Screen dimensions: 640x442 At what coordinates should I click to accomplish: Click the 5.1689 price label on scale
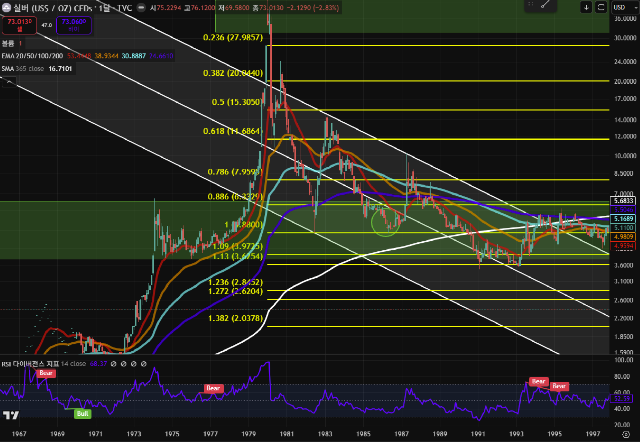(x=623, y=219)
